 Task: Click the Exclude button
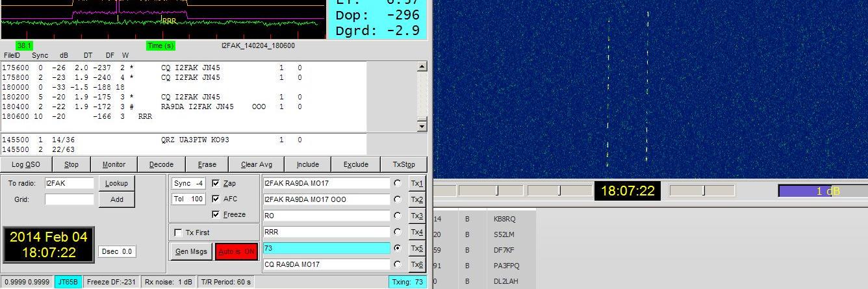click(355, 164)
